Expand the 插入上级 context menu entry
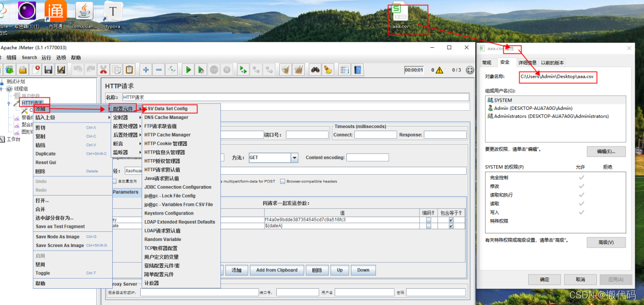 click(x=72, y=117)
